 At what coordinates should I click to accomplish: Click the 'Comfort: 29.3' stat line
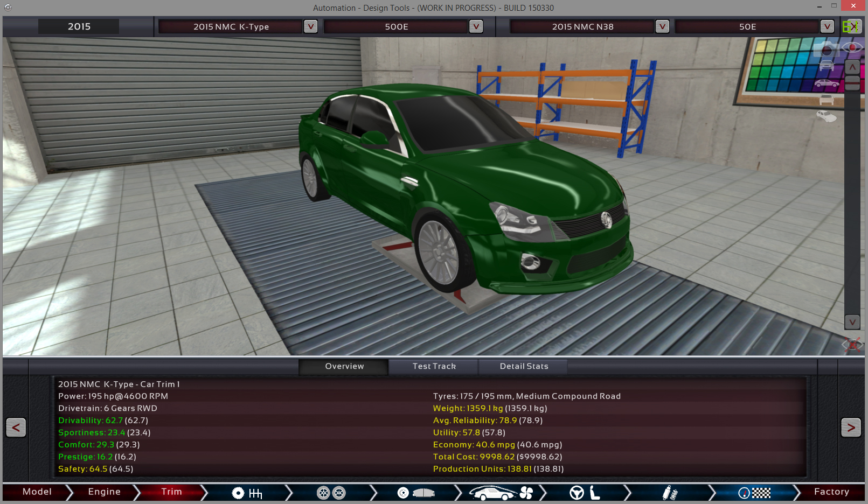click(x=99, y=445)
